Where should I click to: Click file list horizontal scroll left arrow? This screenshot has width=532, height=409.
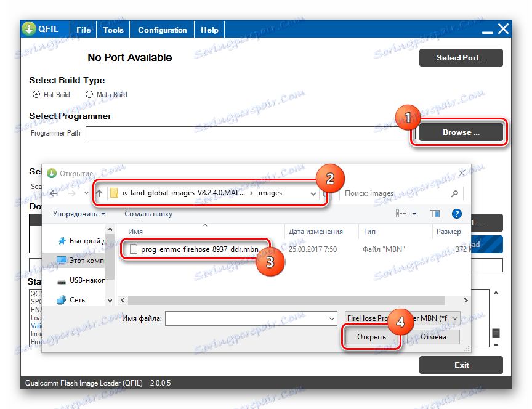pos(123,301)
